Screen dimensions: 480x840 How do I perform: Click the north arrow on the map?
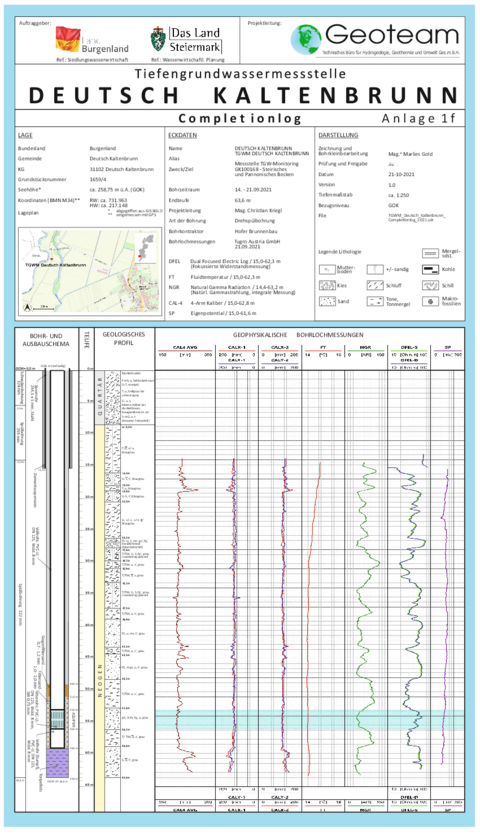(26, 308)
